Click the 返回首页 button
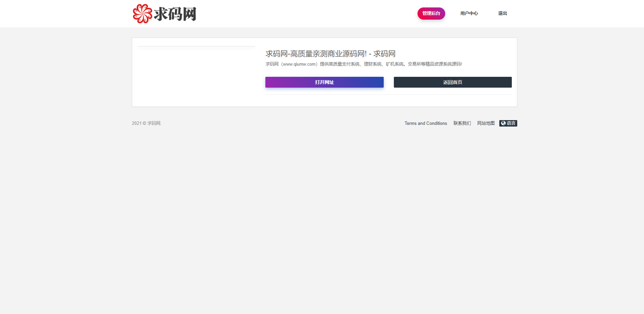644x314 pixels. pyautogui.click(x=453, y=82)
